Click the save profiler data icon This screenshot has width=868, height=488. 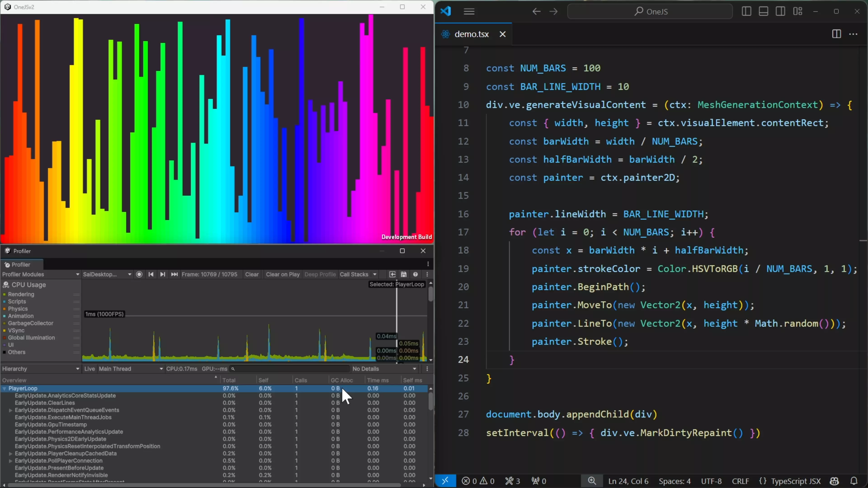pyautogui.click(x=404, y=274)
